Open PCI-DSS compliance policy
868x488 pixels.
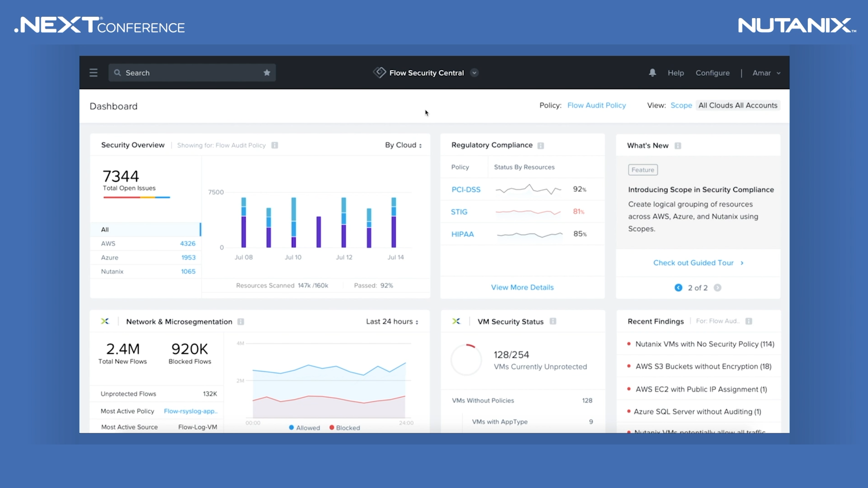coord(466,189)
